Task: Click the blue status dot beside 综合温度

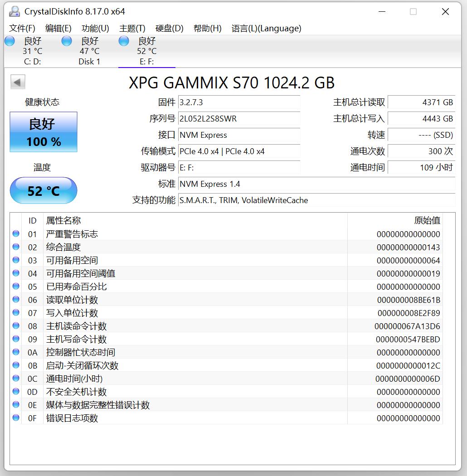Action: pos(16,247)
